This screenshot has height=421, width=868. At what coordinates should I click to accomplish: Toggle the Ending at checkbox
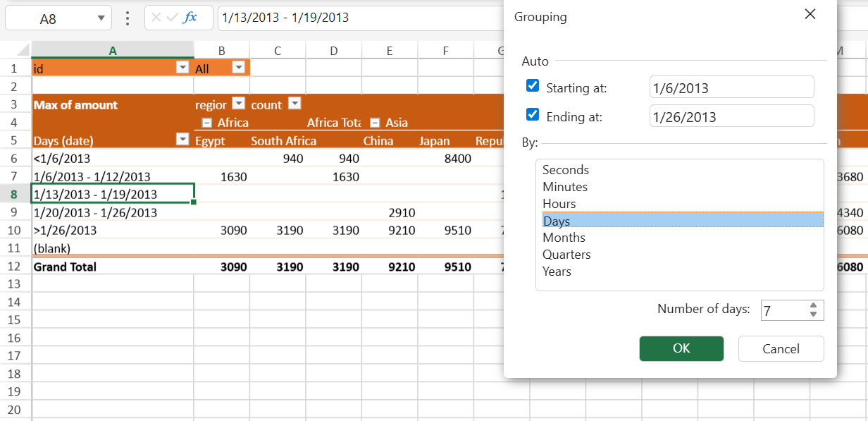pyautogui.click(x=533, y=115)
